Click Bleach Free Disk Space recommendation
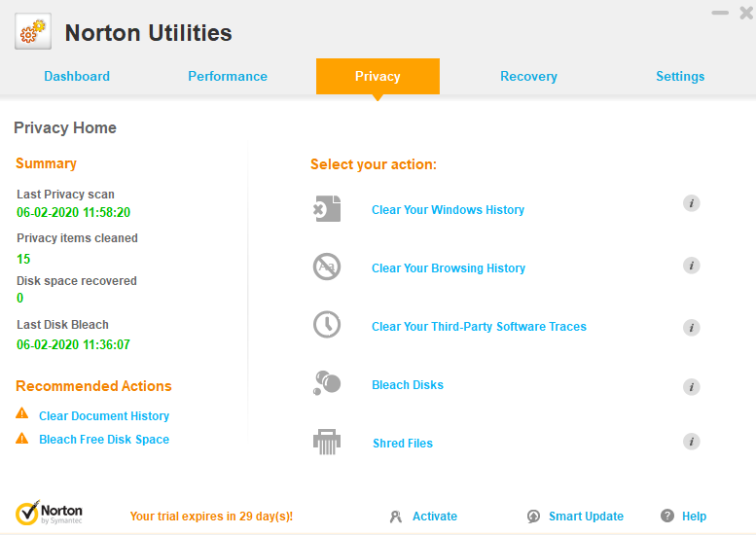Screen dimensions: 756x535 click(104, 439)
